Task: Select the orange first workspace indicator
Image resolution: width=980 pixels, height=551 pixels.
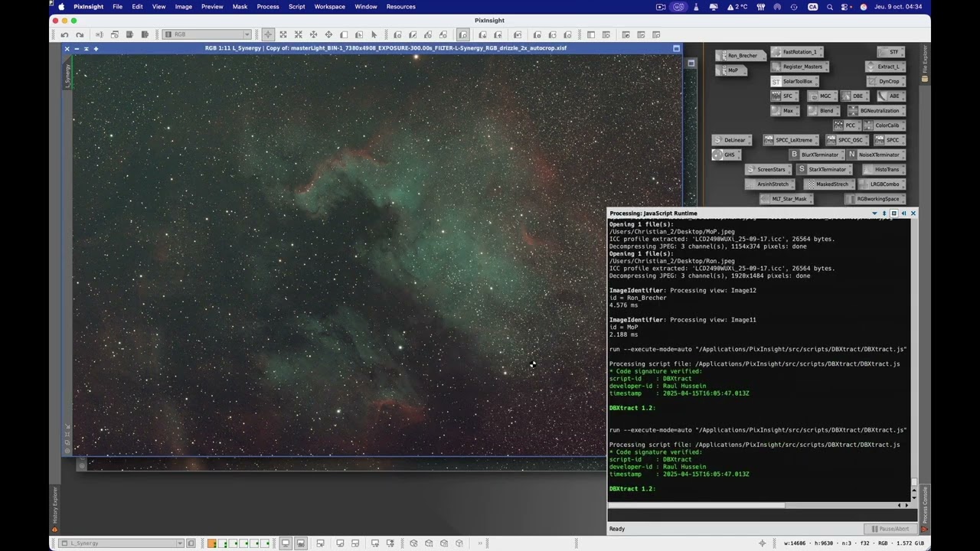Action: [x=212, y=543]
